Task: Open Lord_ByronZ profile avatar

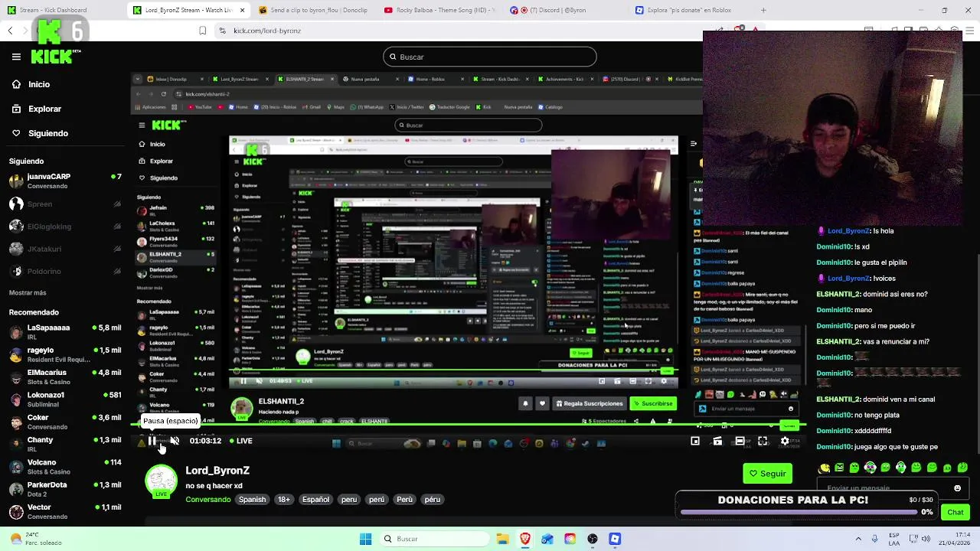Action: pyautogui.click(x=161, y=482)
